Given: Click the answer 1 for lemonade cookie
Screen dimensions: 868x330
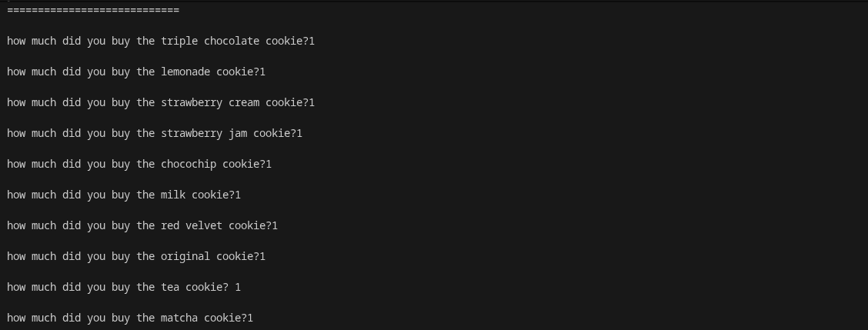Looking at the screenshot, I should point(262,72).
